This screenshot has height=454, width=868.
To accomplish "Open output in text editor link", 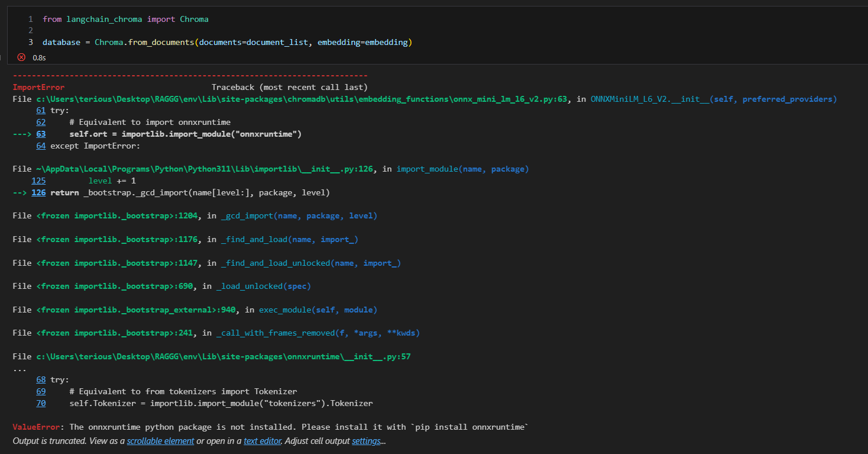I will (x=262, y=441).
